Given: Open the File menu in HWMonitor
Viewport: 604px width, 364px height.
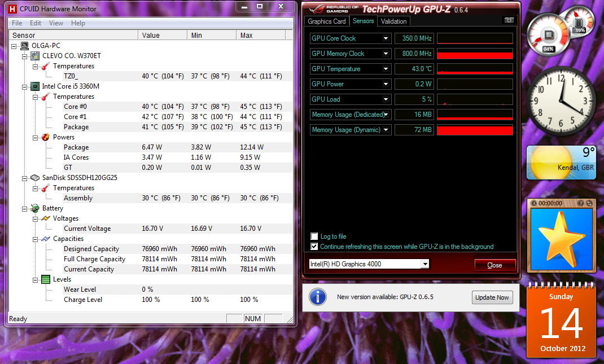Looking at the screenshot, I should 17,23.
